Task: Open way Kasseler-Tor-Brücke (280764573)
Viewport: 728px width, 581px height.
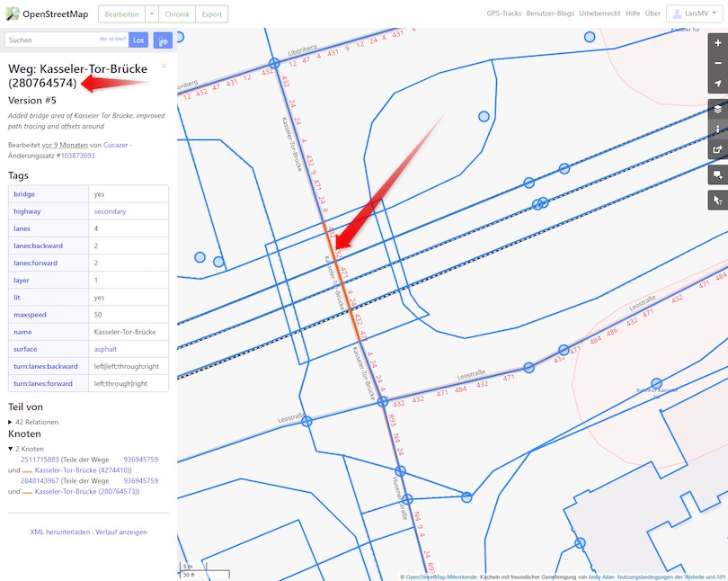Action: coord(86,491)
